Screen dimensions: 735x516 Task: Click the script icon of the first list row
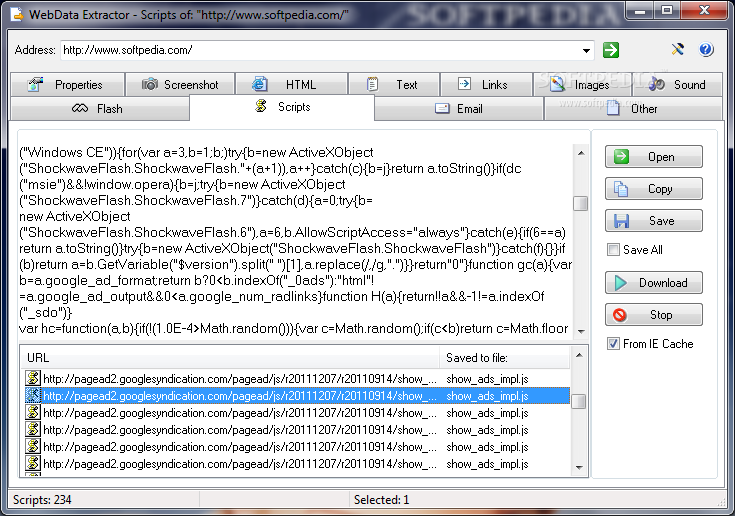click(x=32, y=378)
